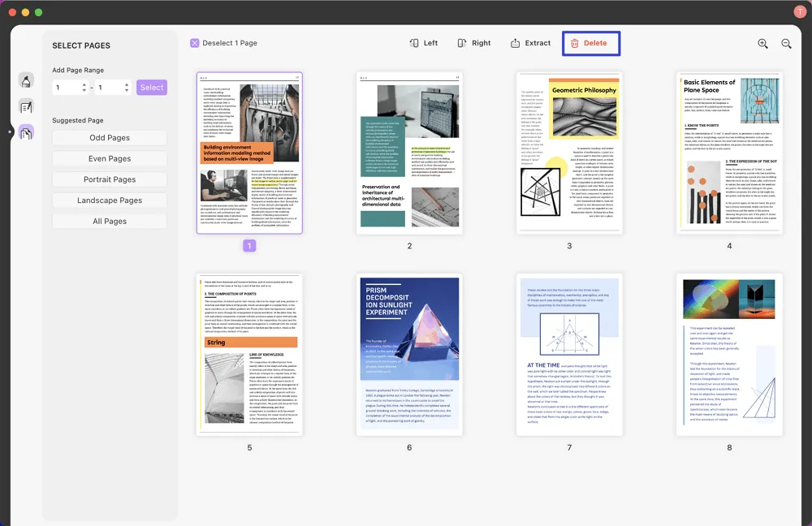
Task: Click the start page range stepper arrows
Action: tap(83, 87)
